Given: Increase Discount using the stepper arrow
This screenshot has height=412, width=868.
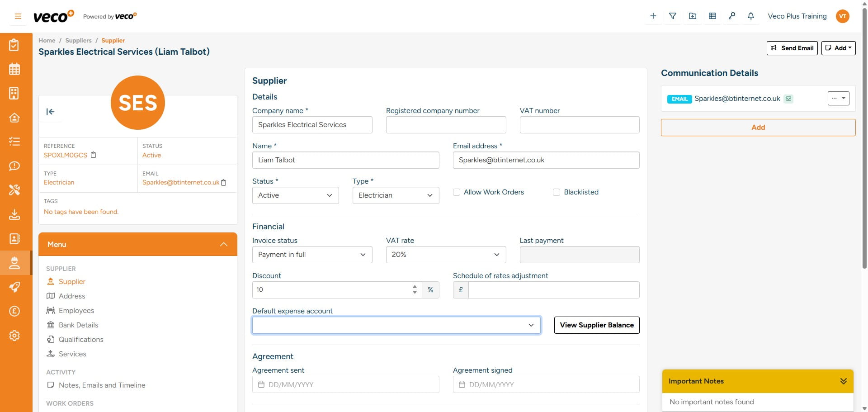Looking at the screenshot, I should point(414,287).
